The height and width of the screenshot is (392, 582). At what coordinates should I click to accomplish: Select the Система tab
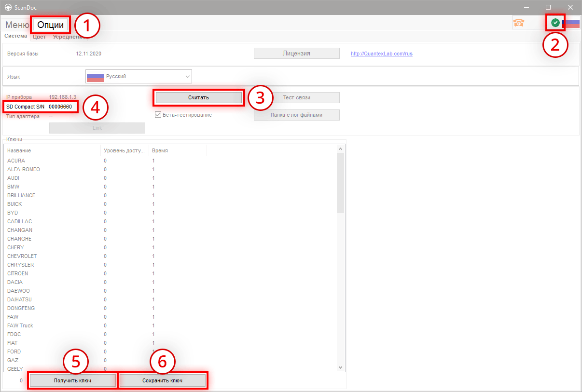coord(15,36)
